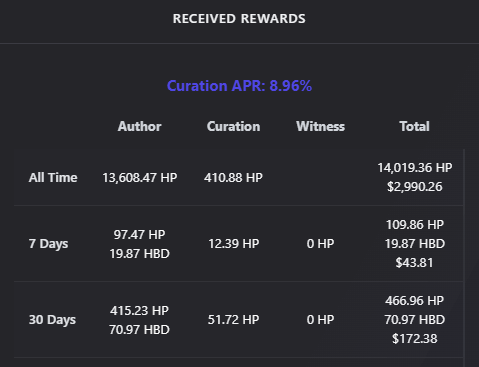479x367 pixels.
Task: Click 7 Days author value 97.47 HP
Action: (139, 235)
